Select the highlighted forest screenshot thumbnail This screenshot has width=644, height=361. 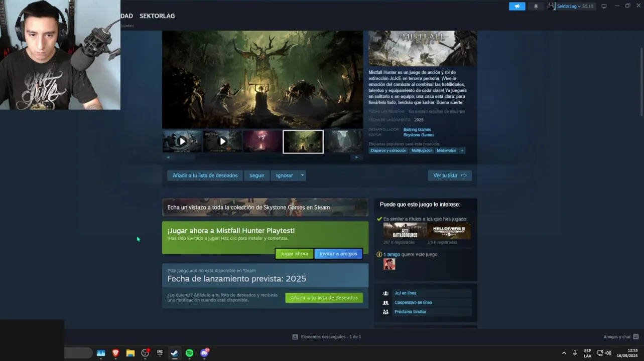303,141
